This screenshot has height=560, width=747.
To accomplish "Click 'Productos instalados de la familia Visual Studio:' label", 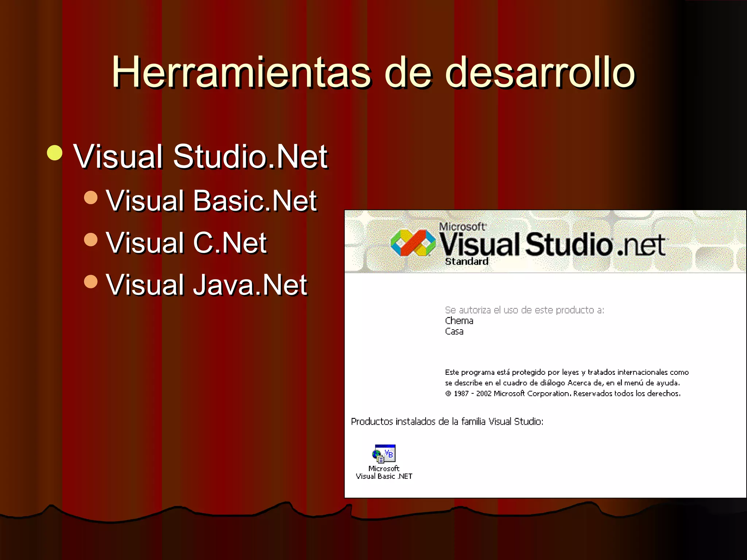I will tap(447, 421).
